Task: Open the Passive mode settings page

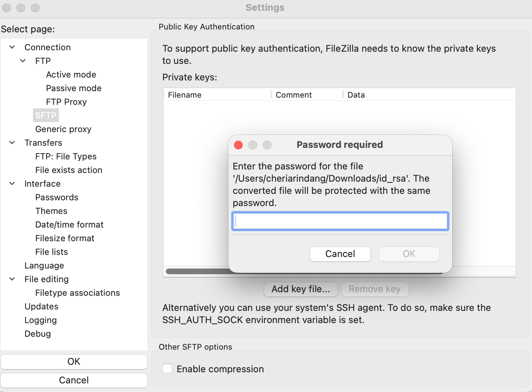Action: pos(74,88)
